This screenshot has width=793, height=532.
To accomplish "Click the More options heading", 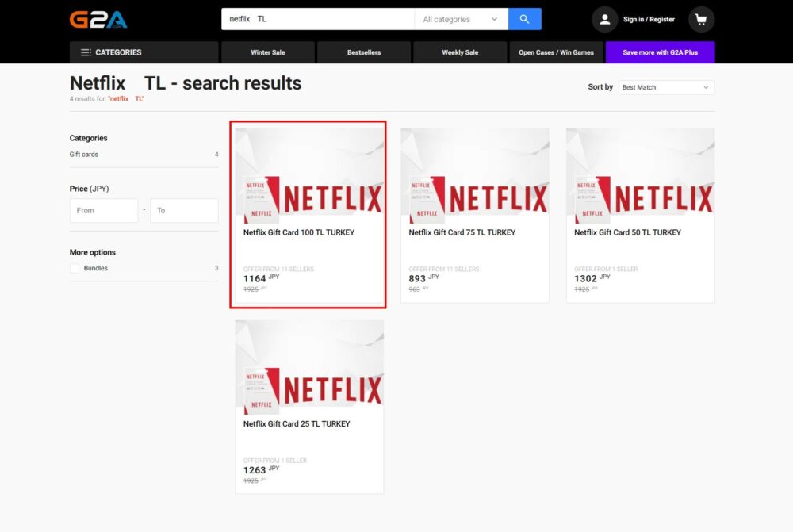I will tap(93, 252).
